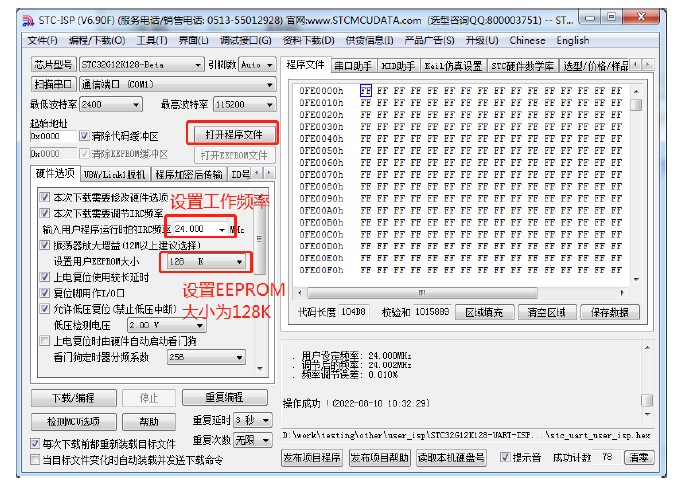This screenshot has width=682, height=490.
Task: Switch interface language to Chinese
Action: 527,40
